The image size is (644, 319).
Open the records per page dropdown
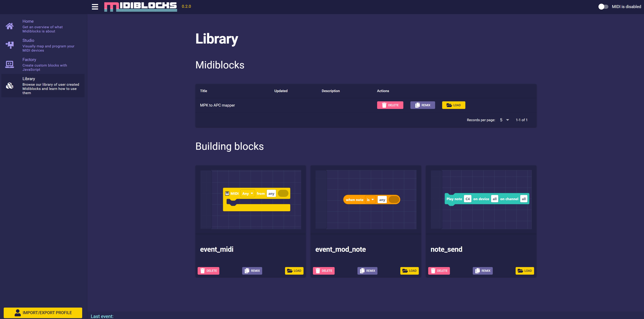click(x=504, y=120)
